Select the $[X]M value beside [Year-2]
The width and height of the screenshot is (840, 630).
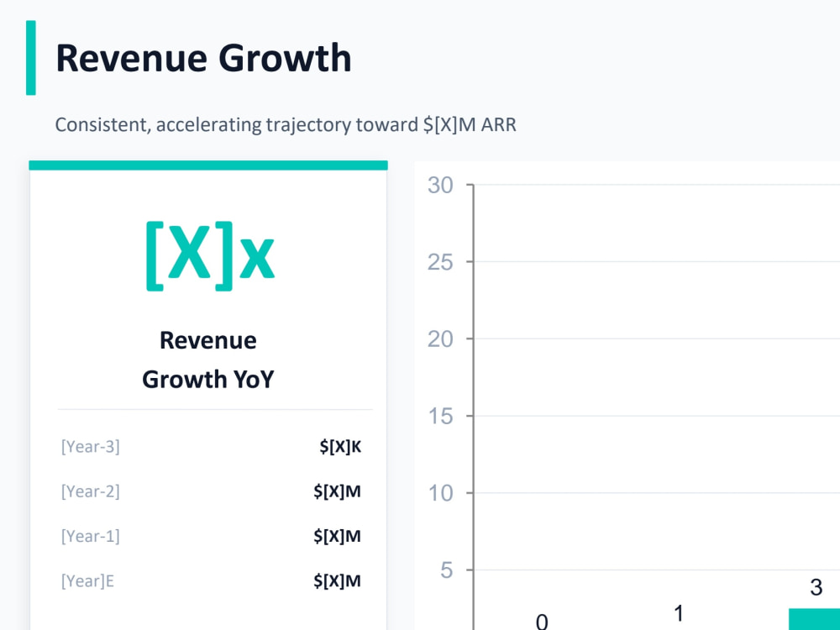click(337, 491)
